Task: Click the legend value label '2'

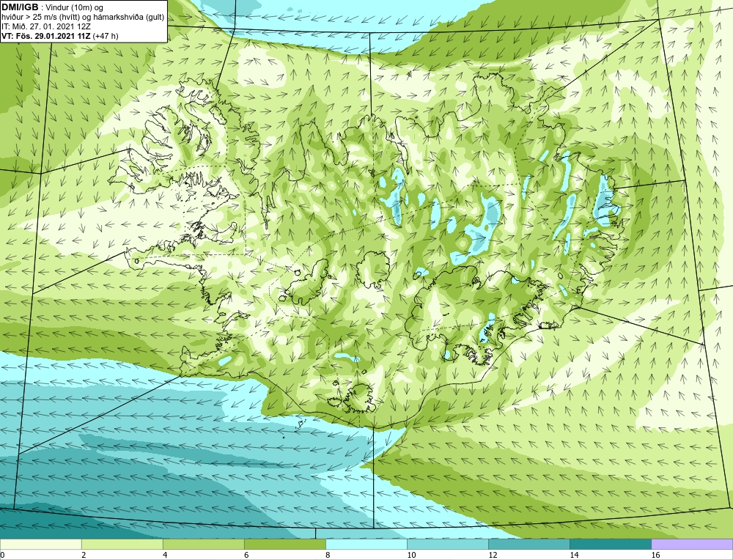Action: pyautogui.click(x=84, y=555)
